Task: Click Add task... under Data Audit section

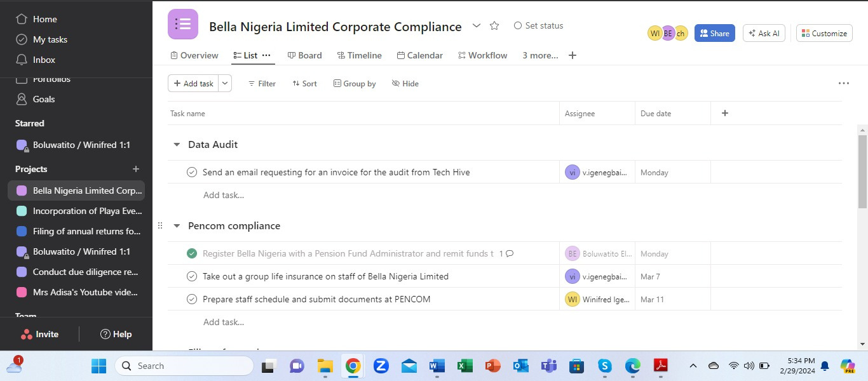Action: pyautogui.click(x=224, y=195)
